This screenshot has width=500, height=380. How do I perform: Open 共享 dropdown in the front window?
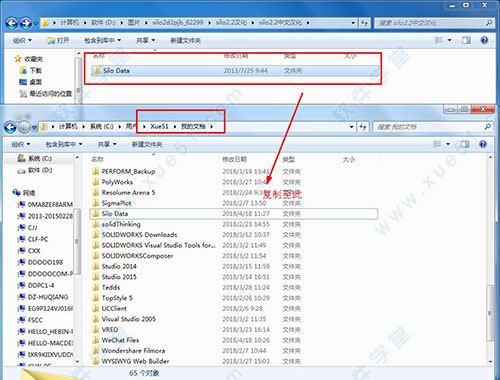tap(107, 144)
